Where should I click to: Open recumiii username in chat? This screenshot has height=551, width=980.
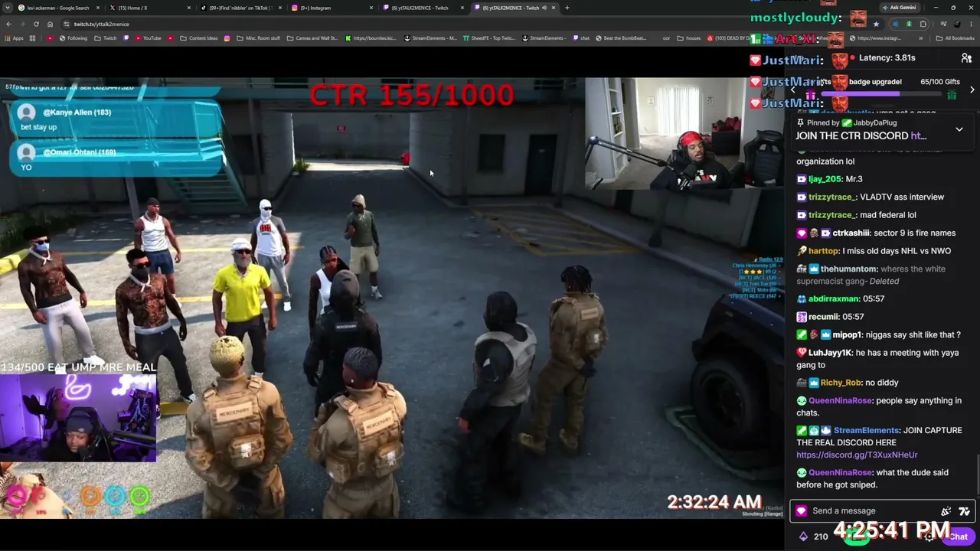(x=824, y=317)
